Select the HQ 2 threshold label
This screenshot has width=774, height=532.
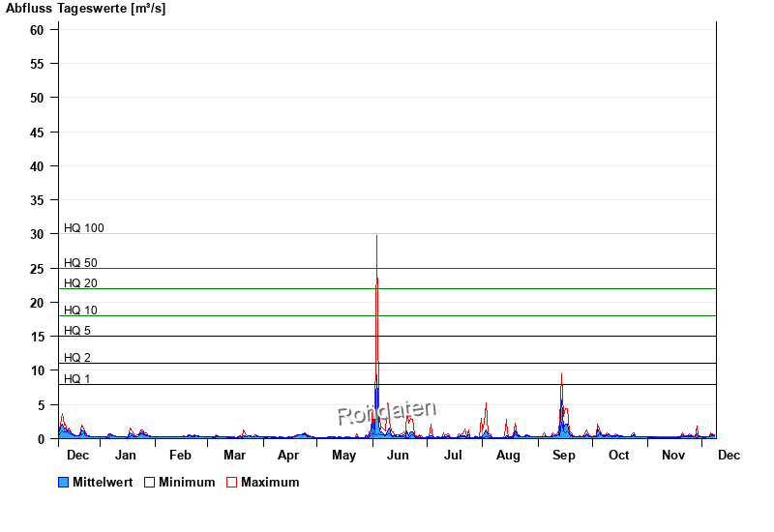coord(77,358)
